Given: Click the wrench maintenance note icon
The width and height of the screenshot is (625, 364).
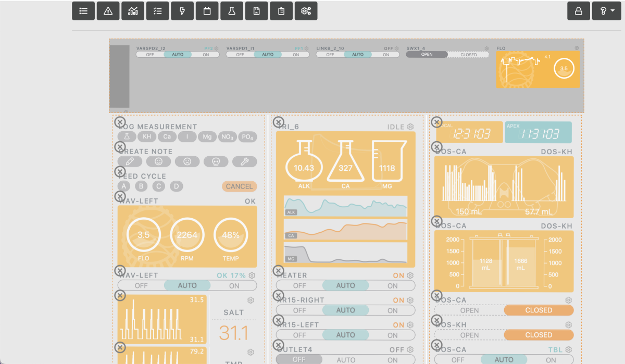Looking at the screenshot, I should point(244,161).
